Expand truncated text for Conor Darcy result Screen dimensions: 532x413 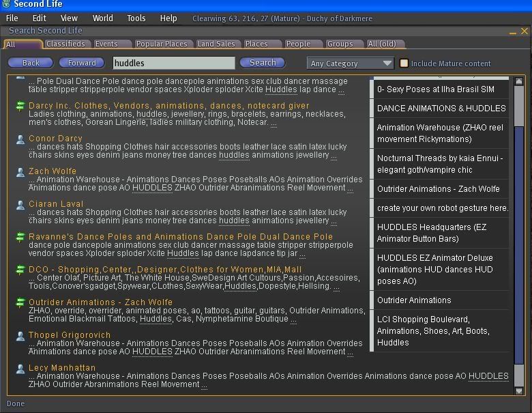(334, 156)
